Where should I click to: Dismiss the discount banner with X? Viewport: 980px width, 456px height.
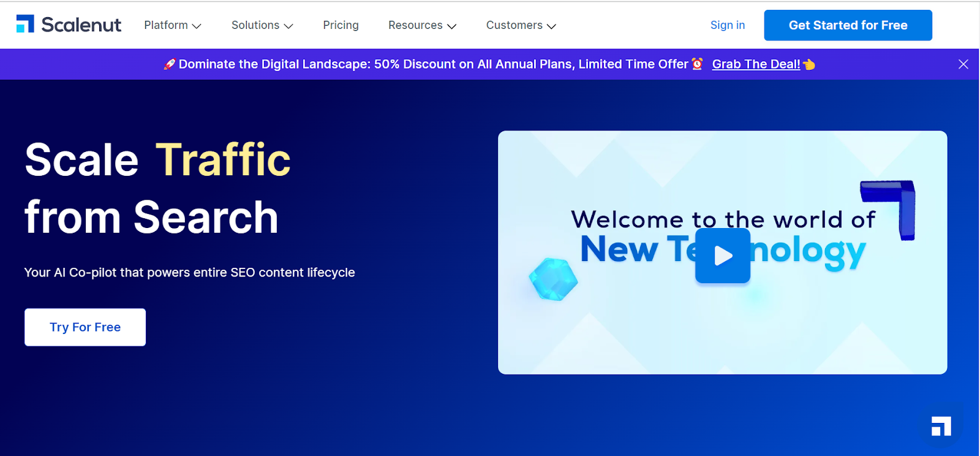click(963, 64)
